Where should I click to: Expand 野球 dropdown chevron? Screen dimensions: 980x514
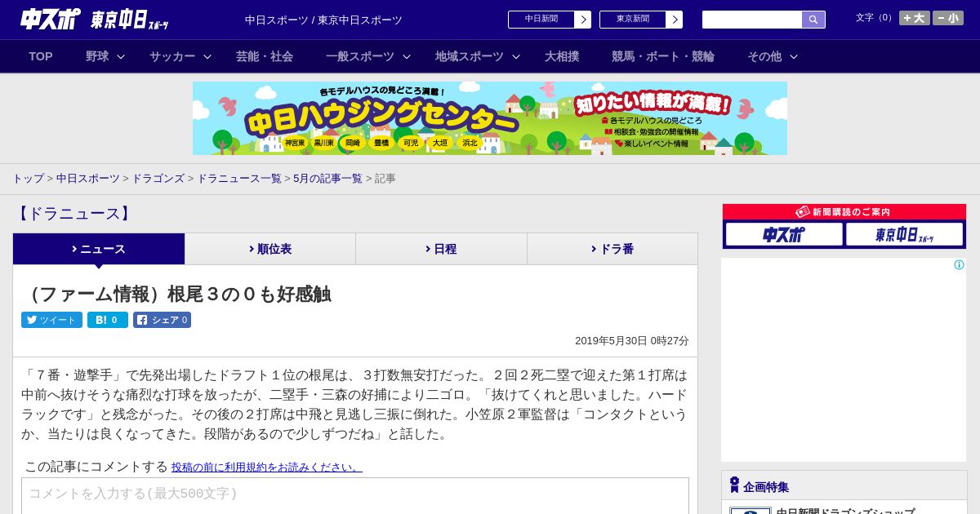[x=121, y=56]
